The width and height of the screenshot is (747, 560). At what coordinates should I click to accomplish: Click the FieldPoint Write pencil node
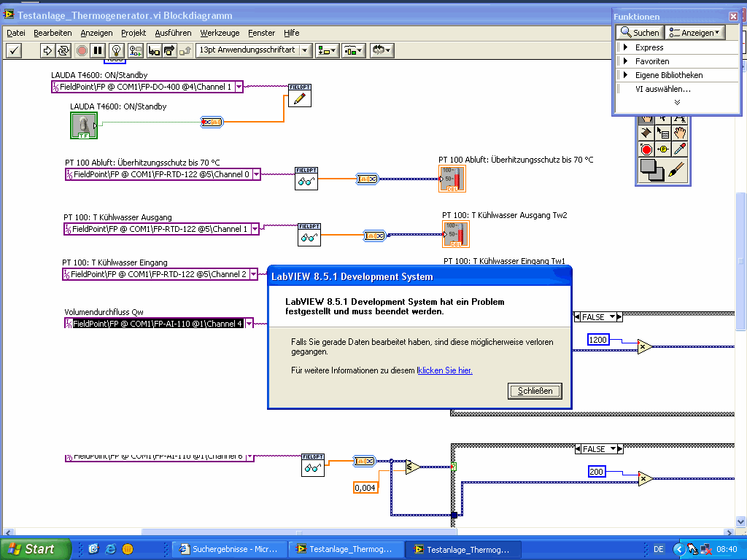point(300,96)
